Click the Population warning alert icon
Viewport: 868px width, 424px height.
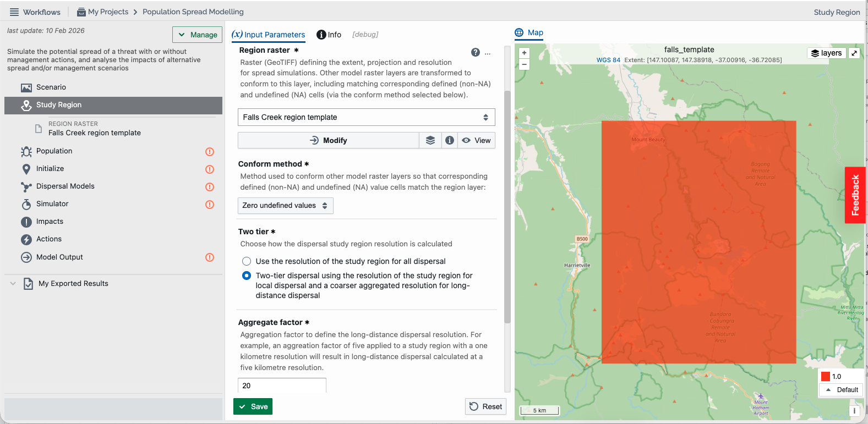210,152
